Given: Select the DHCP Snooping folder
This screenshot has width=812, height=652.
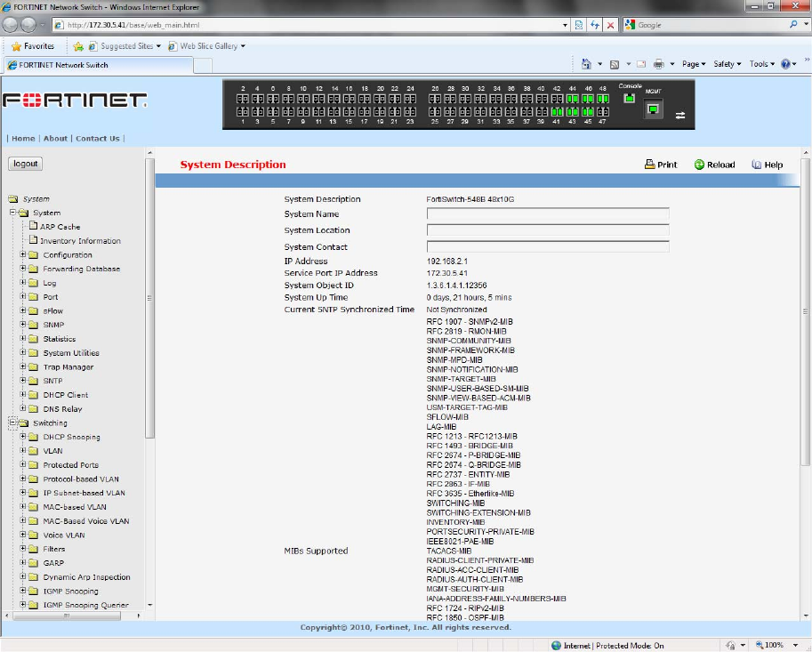Looking at the screenshot, I should (71, 437).
